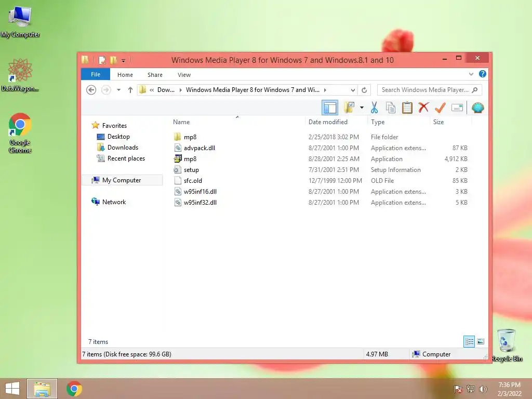Click the Copy toolbar icon
This screenshot has height=399, width=532.
tap(391, 108)
